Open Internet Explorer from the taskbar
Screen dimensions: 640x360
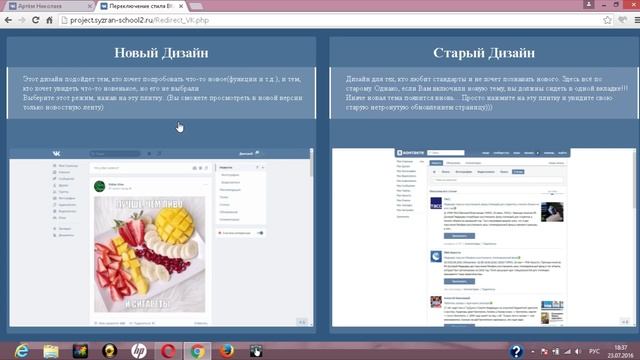[x=22, y=351]
